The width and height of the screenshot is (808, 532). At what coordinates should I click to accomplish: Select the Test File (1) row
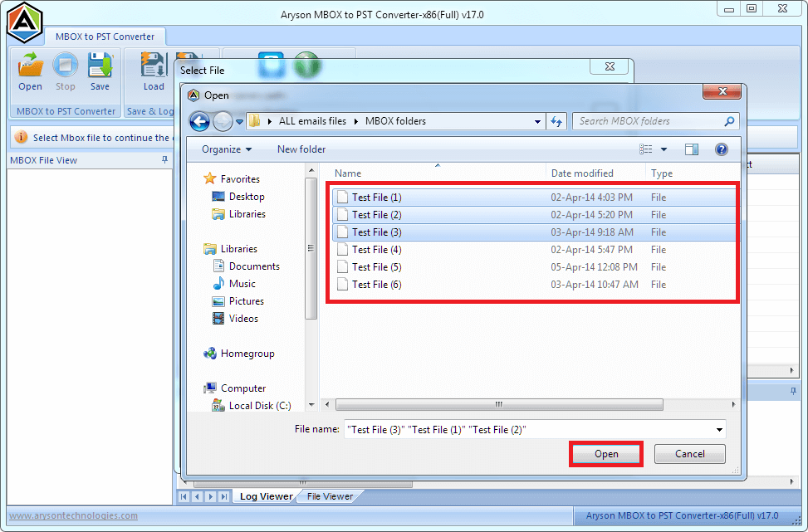point(534,198)
